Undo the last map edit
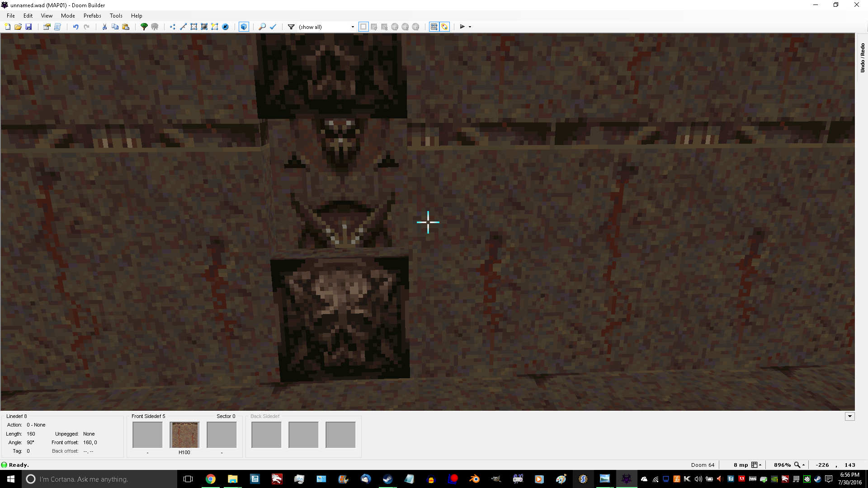The image size is (868, 488). pyautogui.click(x=75, y=27)
